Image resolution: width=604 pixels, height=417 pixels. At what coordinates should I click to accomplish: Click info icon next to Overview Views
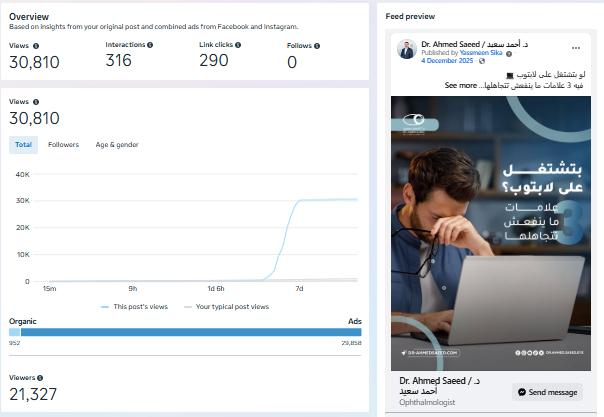click(35, 45)
